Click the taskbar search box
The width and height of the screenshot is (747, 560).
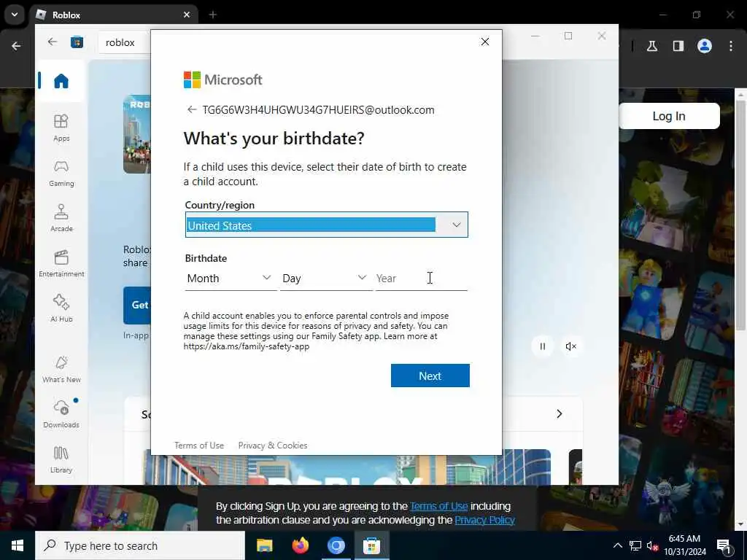(140, 545)
